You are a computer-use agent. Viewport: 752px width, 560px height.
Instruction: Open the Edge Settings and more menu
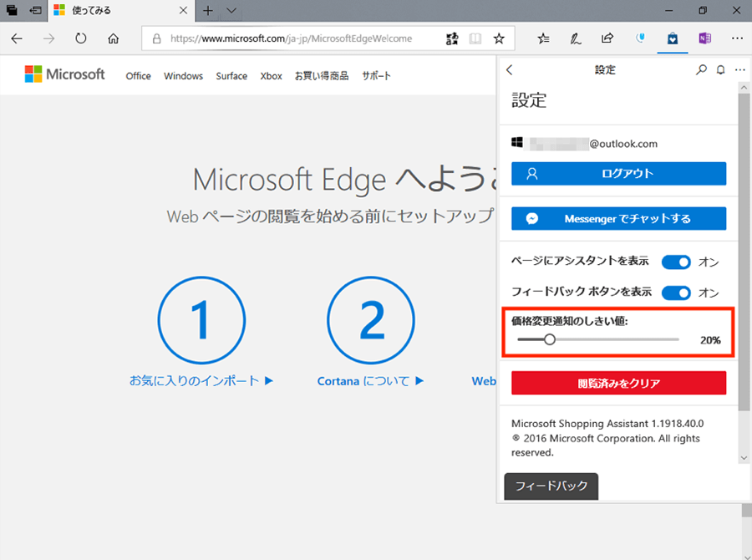(x=736, y=38)
